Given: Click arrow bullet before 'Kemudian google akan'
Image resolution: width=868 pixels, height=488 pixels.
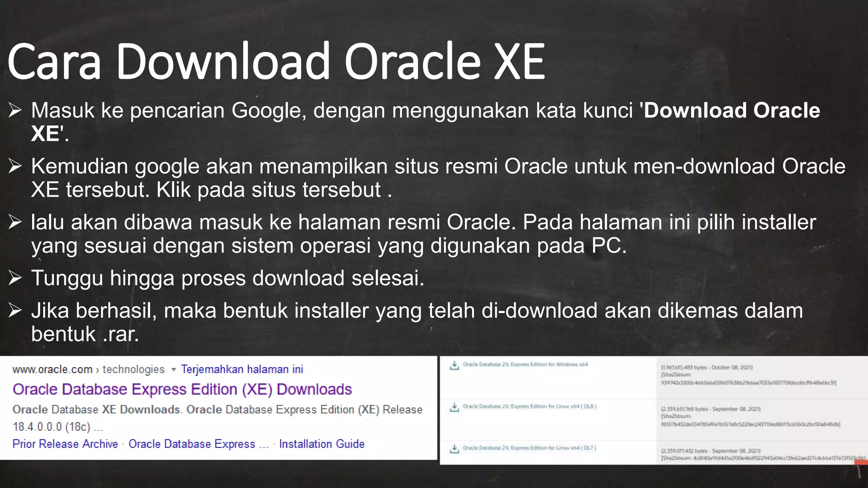Looking at the screenshot, I should click(x=15, y=166).
